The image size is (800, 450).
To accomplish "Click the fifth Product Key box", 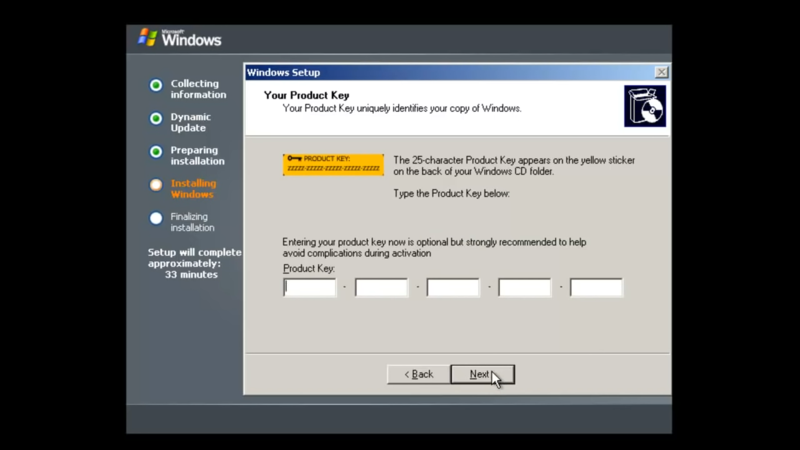I will (596, 287).
